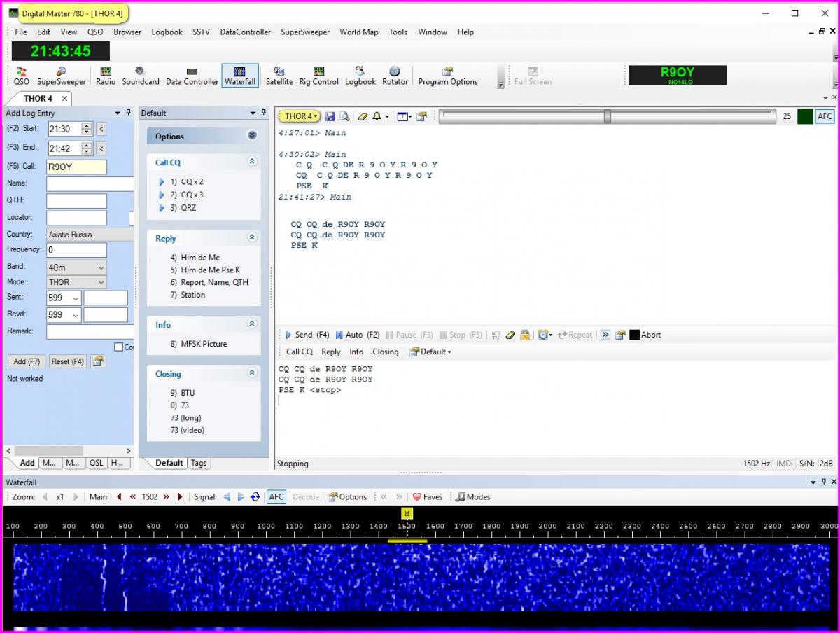Toggle AFC button in waterfall toolbar

pos(276,496)
